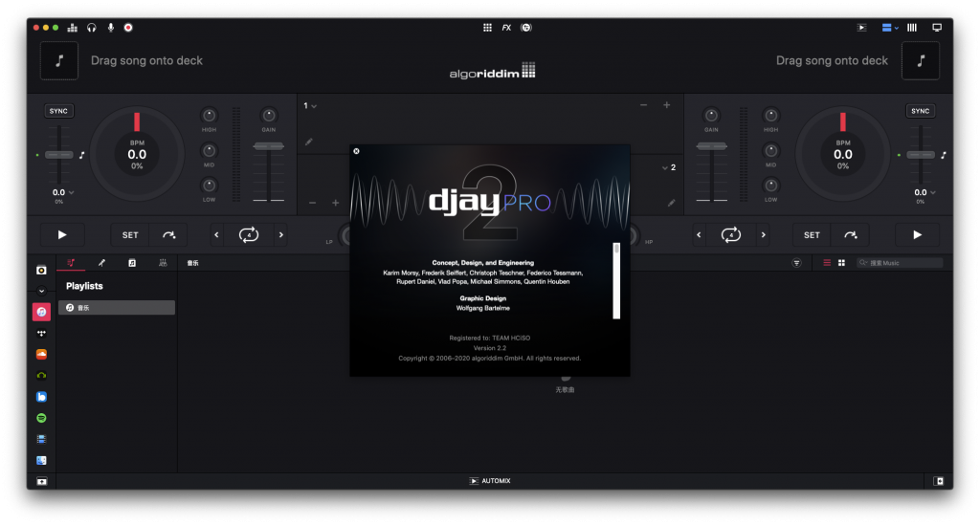
Task: Toggle key lock note on left deck
Action: [x=82, y=155]
